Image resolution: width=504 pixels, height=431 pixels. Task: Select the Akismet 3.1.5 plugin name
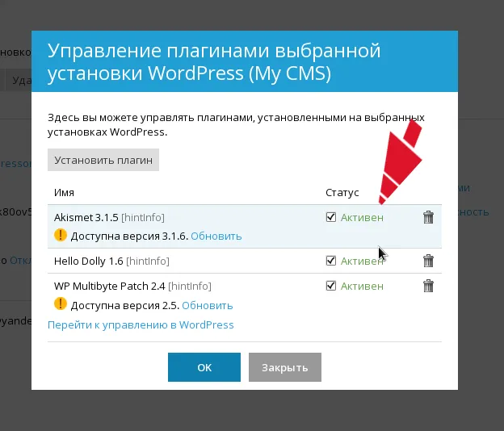click(x=86, y=217)
